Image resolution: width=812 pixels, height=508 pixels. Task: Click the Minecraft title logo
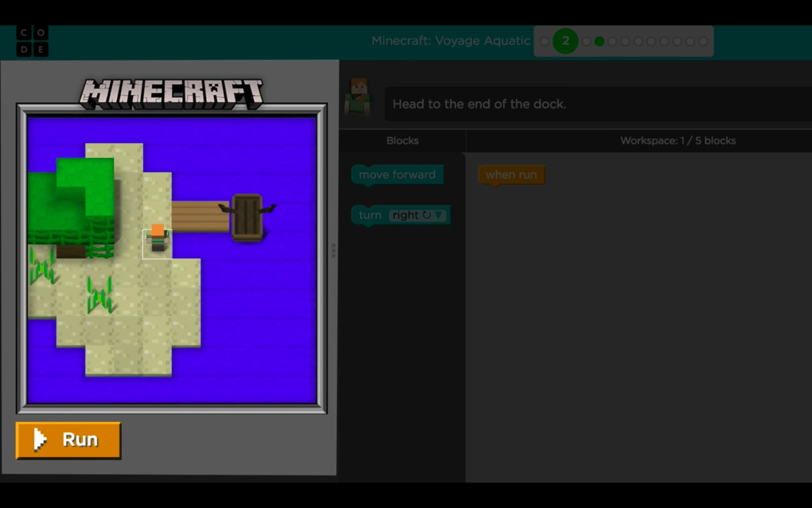click(171, 94)
